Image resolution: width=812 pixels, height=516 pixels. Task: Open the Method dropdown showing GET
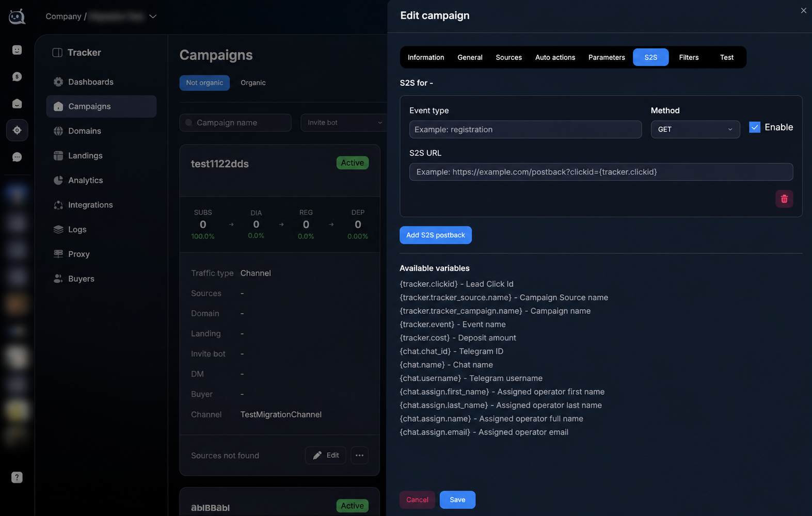pos(695,130)
